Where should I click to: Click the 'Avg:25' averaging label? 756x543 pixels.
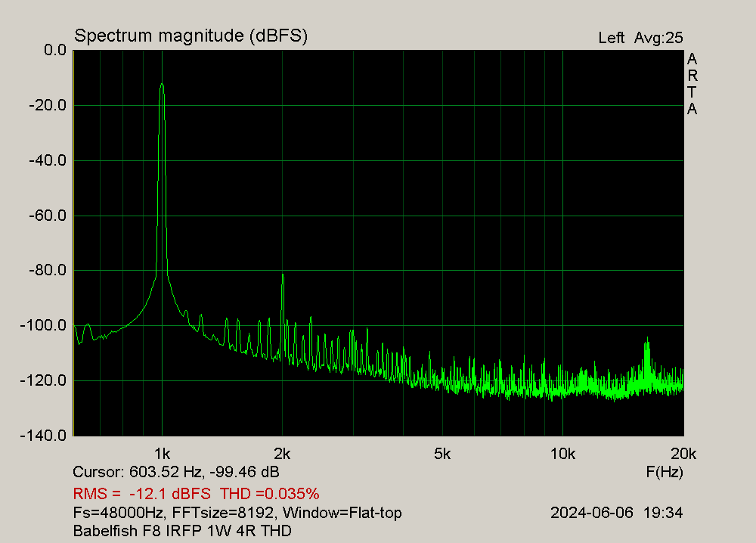tap(658, 38)
